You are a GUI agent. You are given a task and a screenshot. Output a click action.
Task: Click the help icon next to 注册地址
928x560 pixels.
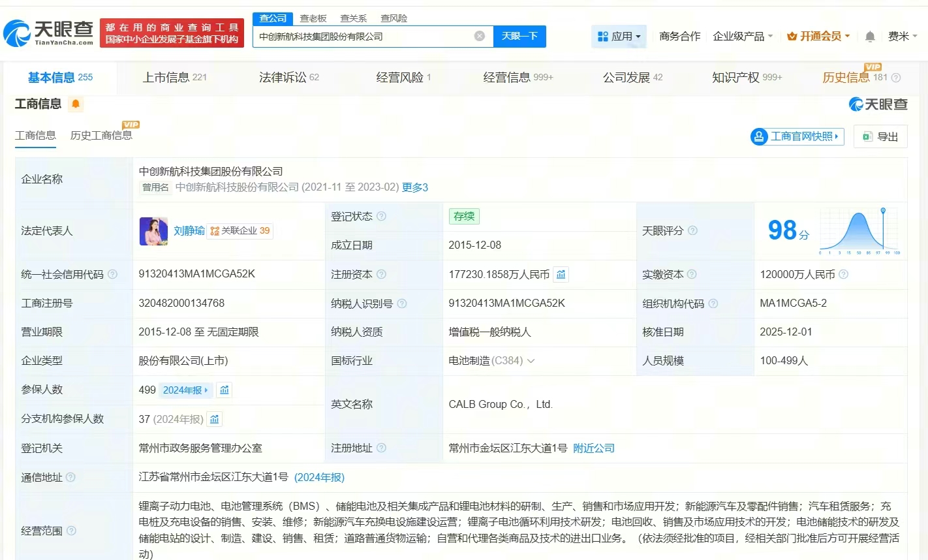[x=381, y=448]
